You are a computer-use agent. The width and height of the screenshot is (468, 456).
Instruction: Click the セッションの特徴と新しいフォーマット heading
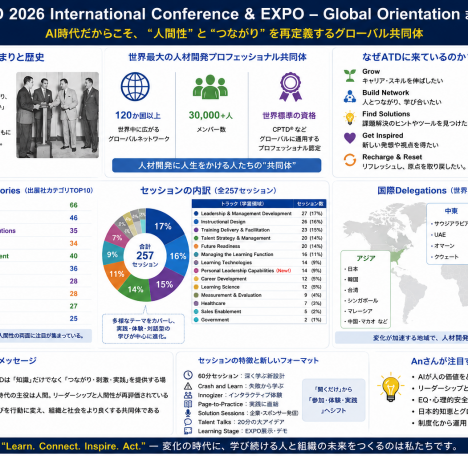pos(258,360)
